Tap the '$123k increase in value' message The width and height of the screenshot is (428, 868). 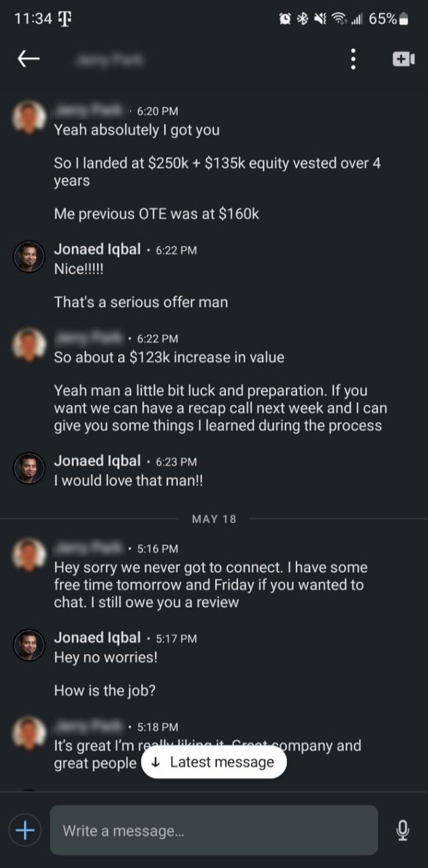point(169,357)
